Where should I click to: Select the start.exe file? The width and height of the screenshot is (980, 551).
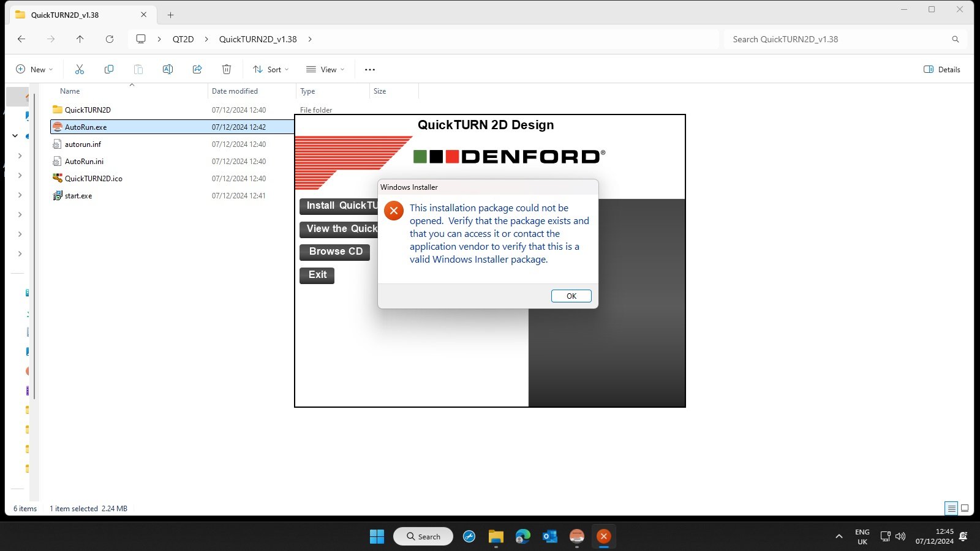click(78, 196)
